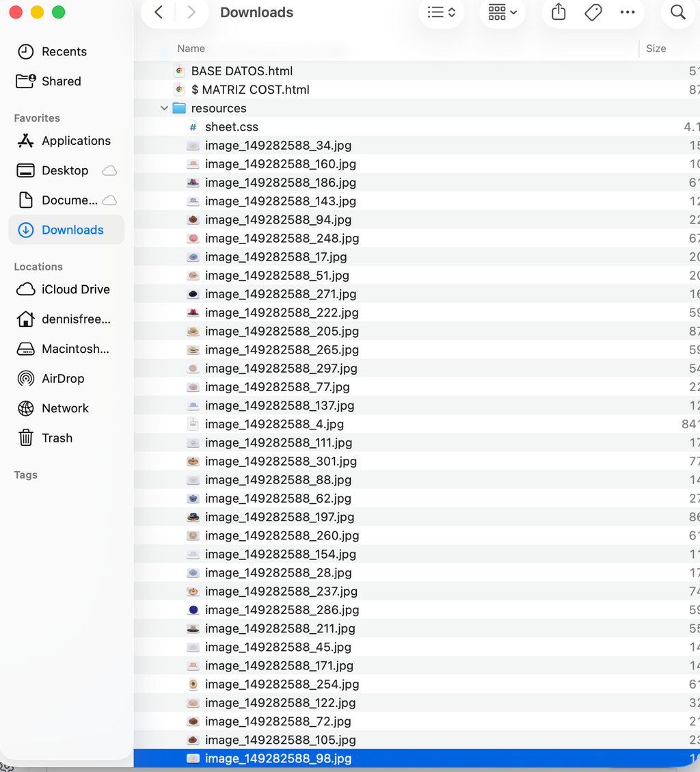Sort by the Size column header
700x772 pixels.
point(656,49)
